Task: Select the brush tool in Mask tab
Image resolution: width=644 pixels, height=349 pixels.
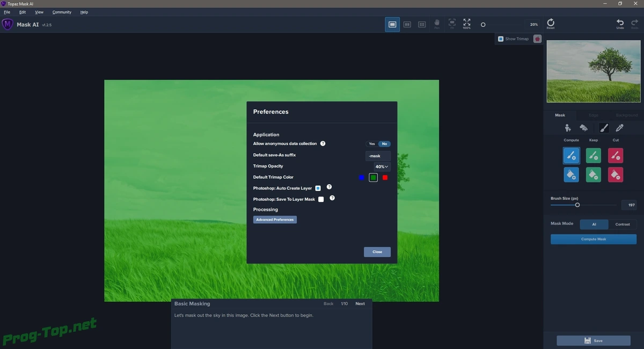Action: coord(604,128)
